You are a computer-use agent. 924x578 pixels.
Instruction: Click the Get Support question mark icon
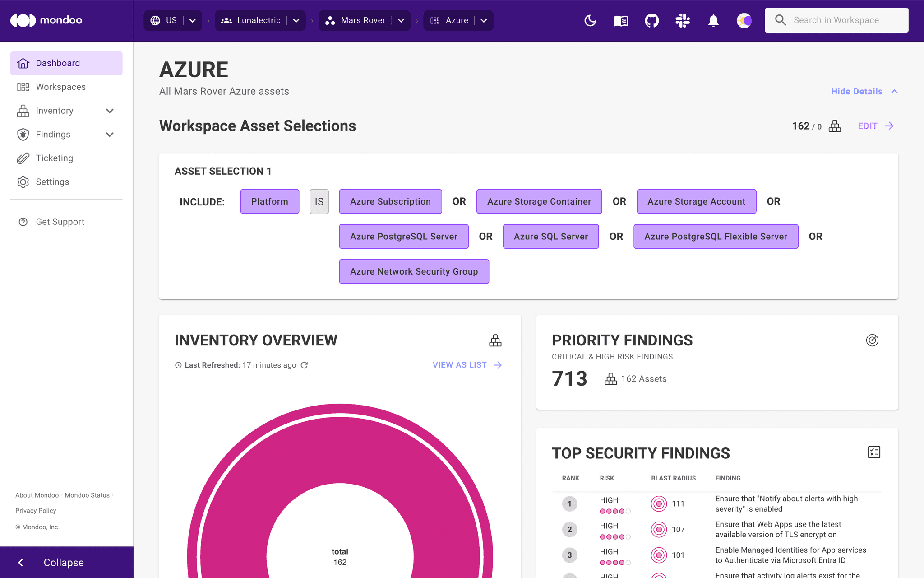click(23, 222)
